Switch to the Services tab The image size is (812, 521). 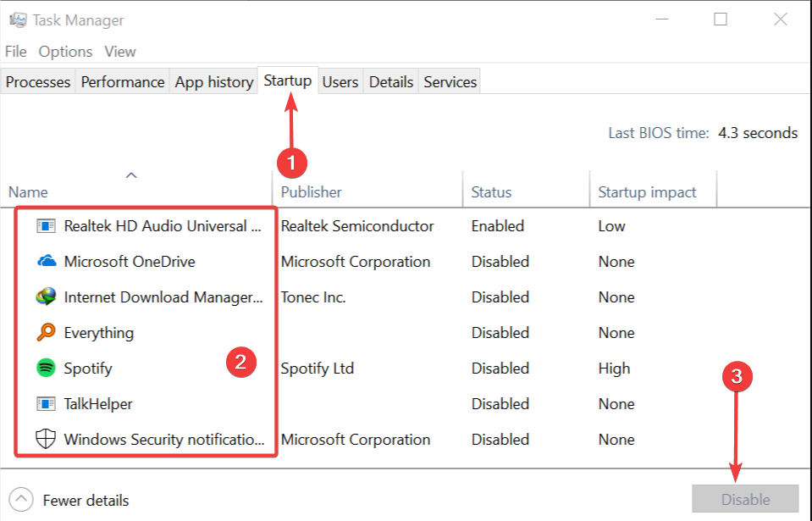450,82
